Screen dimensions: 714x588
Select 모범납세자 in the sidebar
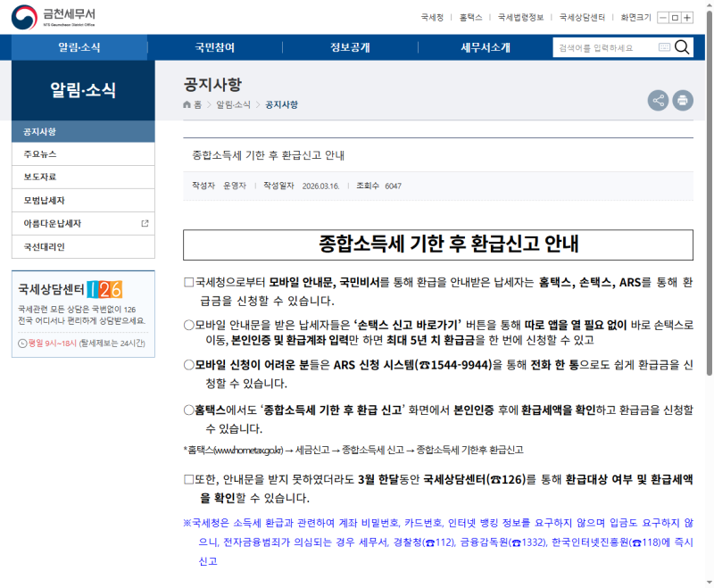point(83,200)
